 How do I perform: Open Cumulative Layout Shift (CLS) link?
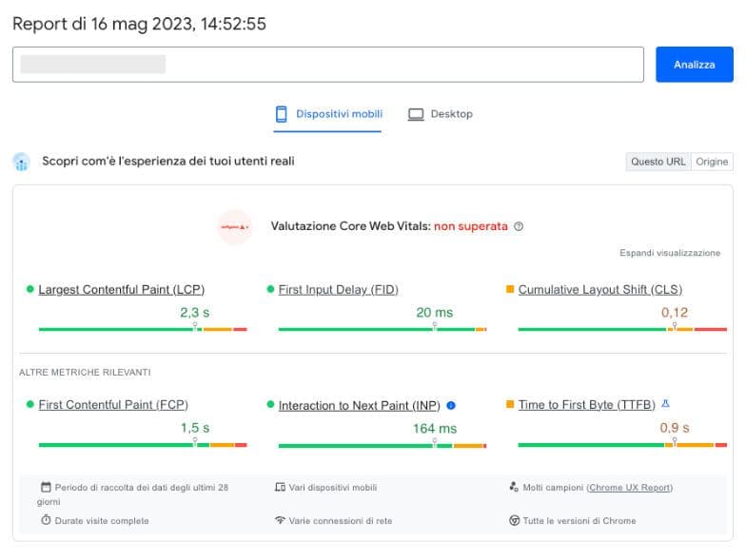(599, 289)
